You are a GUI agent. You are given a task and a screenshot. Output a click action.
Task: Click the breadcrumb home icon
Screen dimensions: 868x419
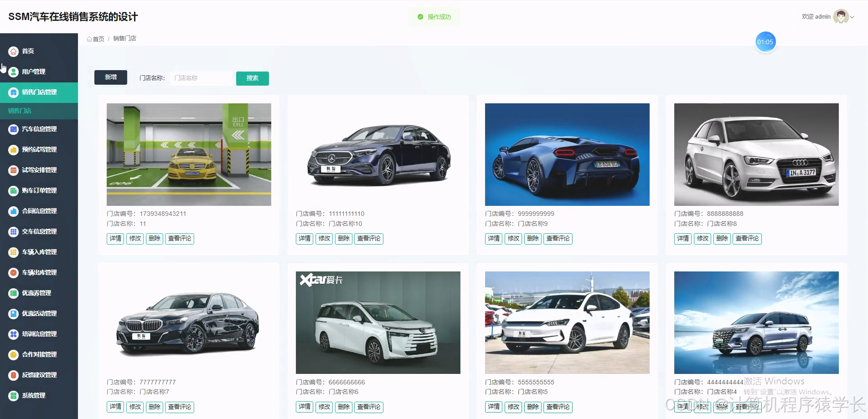(x=89, y=39)
